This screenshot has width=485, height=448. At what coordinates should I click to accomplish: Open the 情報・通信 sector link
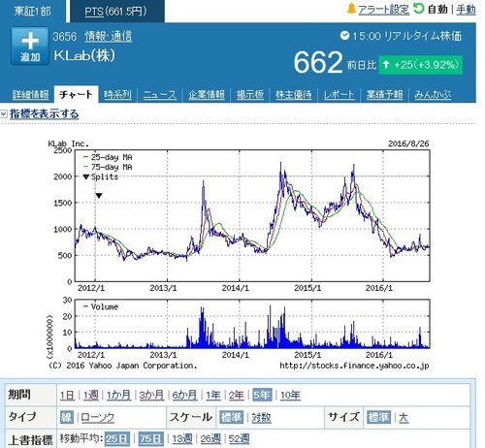point(108,36)
